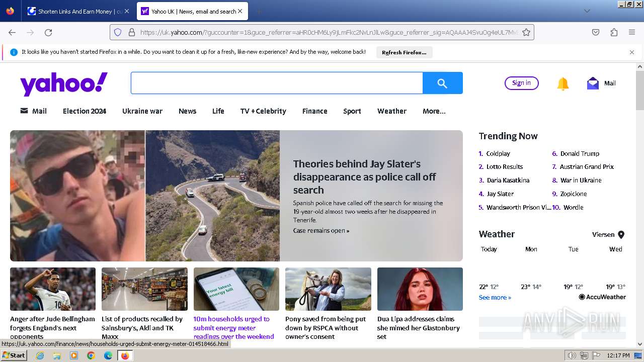Viewport: 644px width, 362px height.
Task: Click the pony RSPCA article thumbnail
Action: 328,289
